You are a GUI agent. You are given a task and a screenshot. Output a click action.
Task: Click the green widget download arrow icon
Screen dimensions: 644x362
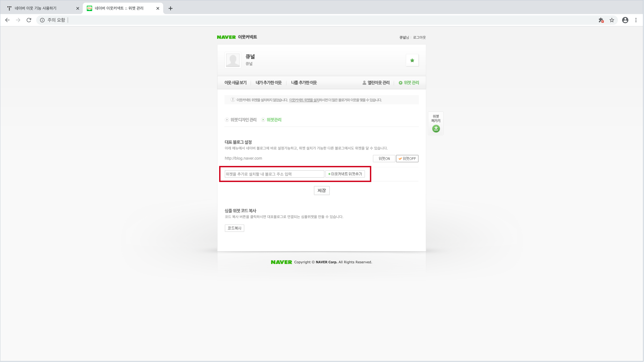click(x=436, y=129)
